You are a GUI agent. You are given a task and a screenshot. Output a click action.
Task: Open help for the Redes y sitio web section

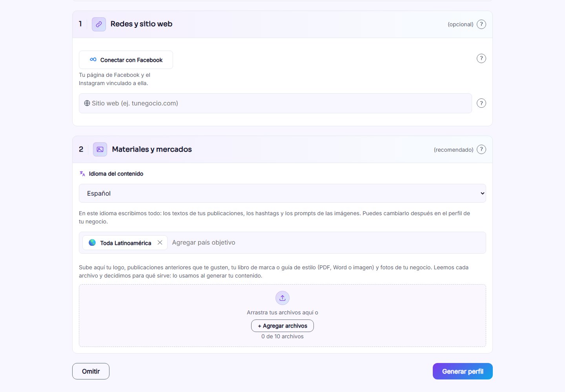point(481,24)
